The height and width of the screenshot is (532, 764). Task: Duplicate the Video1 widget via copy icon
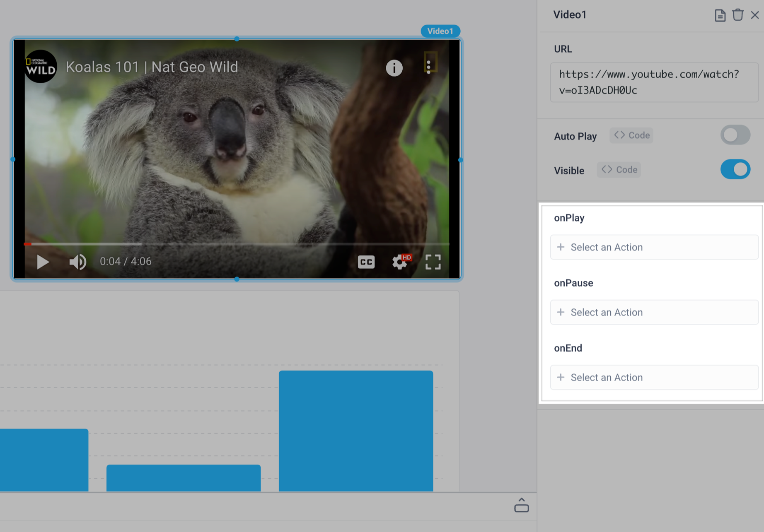[720, 15]
